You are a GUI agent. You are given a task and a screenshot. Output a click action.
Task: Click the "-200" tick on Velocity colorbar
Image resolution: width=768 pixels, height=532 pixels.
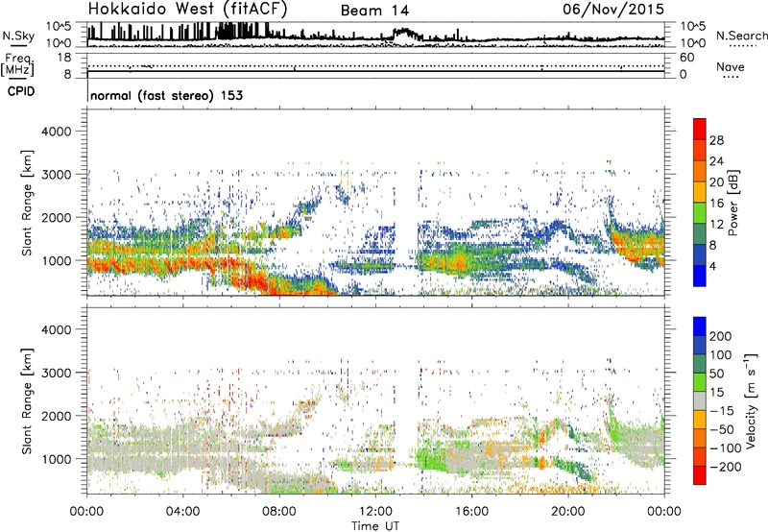(x=726, y=467)
